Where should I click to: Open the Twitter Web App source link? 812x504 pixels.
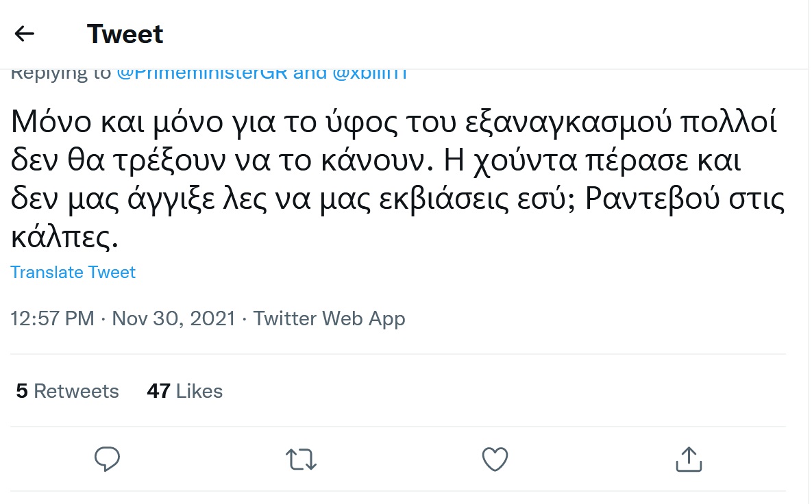tap(330, 318)
